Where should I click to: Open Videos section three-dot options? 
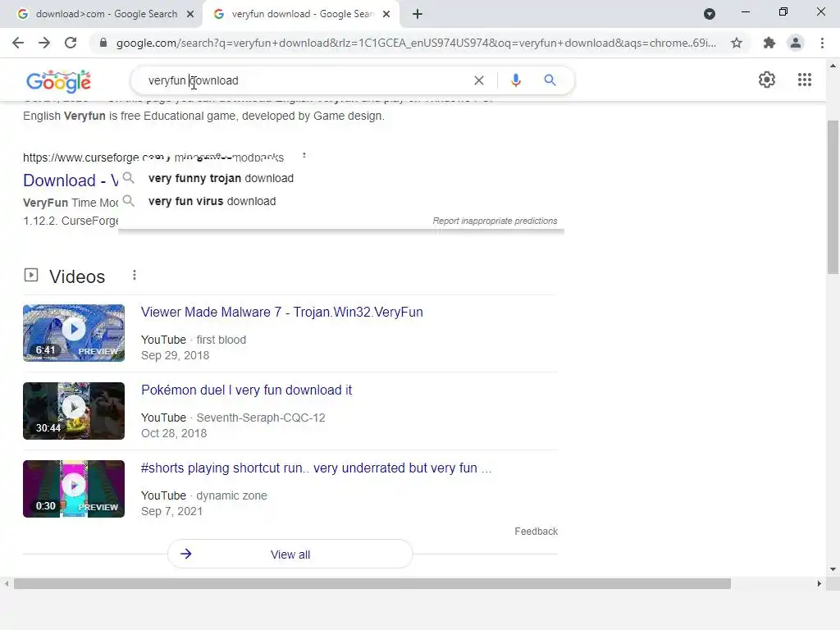[135, 275]
